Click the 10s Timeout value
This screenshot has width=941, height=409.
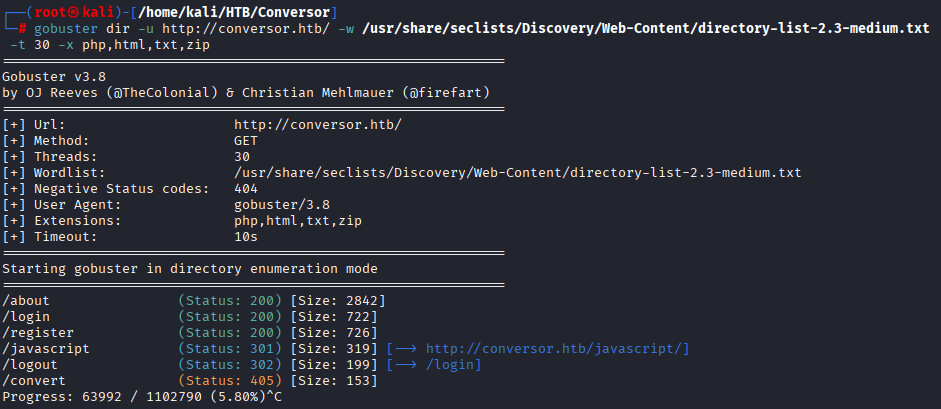[246, 237]
